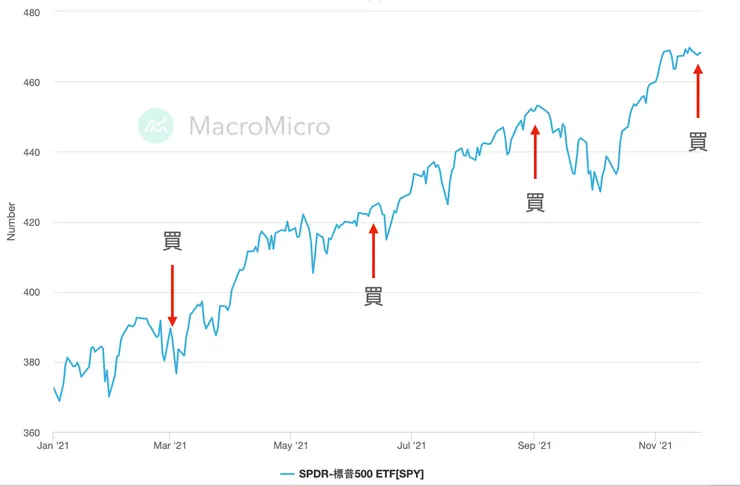Toggle the SPDR-標普500 ETF[SPY] legend series
Viewport: 740px width, 486px height.
coord(361,473)
